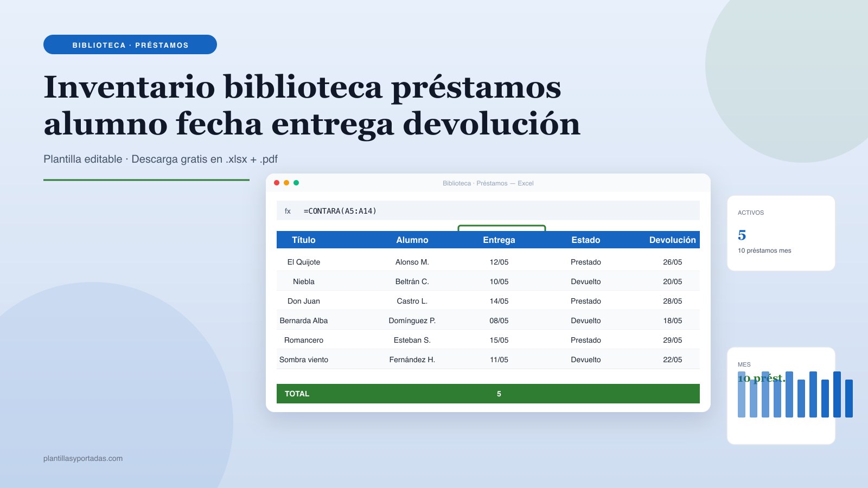Screen dimensions: 868x488
Task: Click the total value 5 in green row
Action: coord(499,394)
